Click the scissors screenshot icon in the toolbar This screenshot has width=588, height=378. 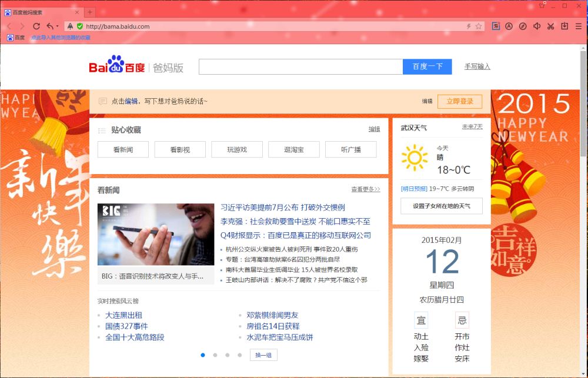pyautogui.click(x=551, y=26)
